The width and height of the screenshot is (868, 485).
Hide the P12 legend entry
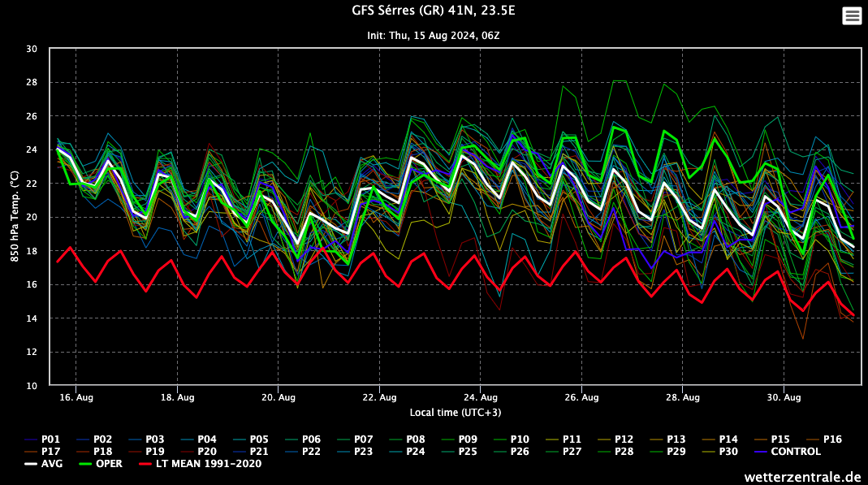(x=615, y=439)
